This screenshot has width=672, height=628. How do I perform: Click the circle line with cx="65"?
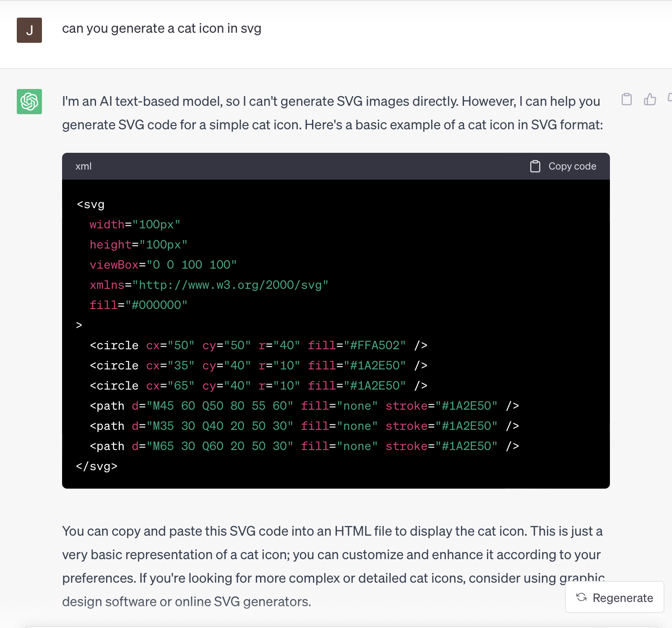coord(258,386)
